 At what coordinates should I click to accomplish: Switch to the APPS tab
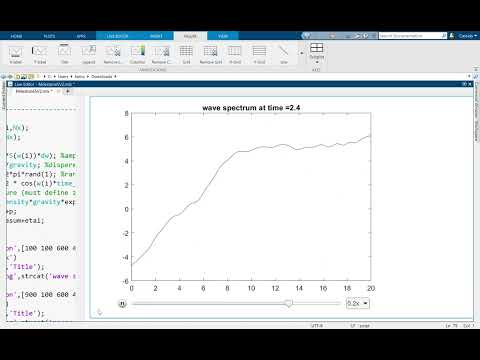pyautogui.click(x=81, y=36)
